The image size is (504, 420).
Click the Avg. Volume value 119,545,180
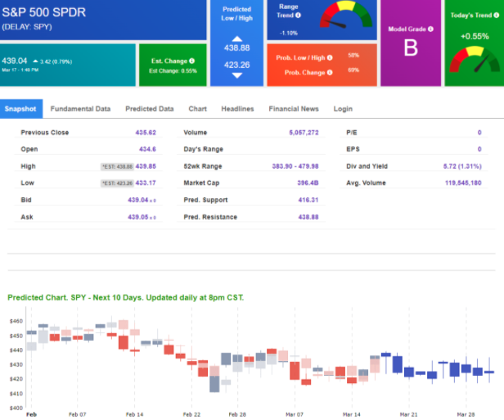click(463, 183)
